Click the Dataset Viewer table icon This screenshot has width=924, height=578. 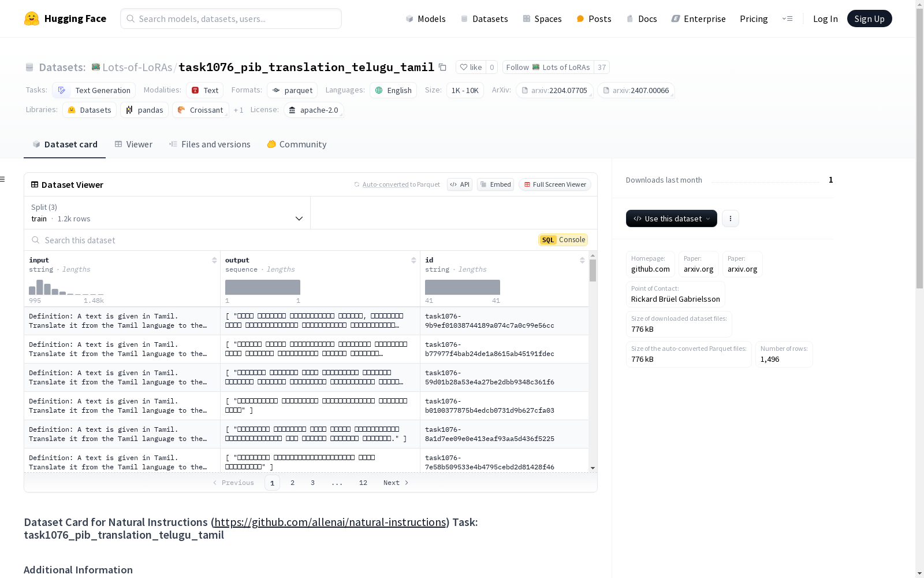pos(35,184)
